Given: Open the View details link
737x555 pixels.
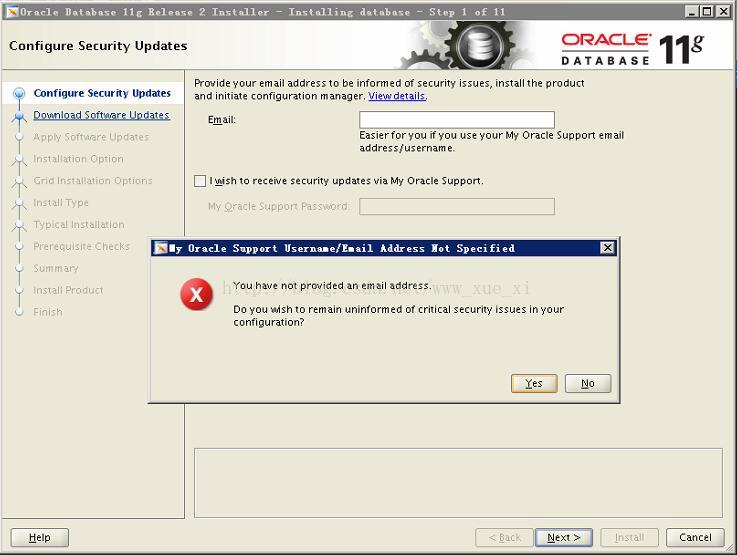Looking at the screenshot, I should (x=397, y=96).
